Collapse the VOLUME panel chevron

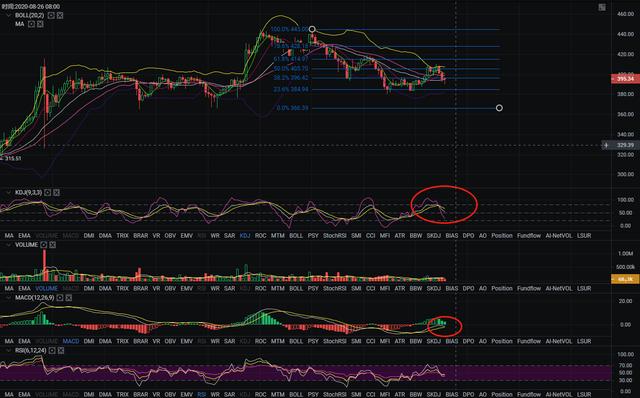pos(8,245)
